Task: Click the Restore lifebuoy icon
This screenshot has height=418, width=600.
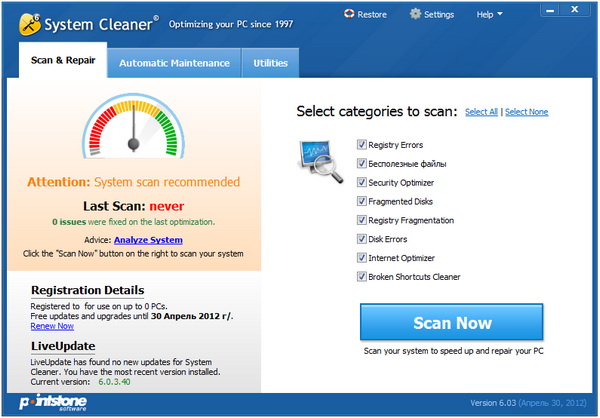Action: pos(350,15)
